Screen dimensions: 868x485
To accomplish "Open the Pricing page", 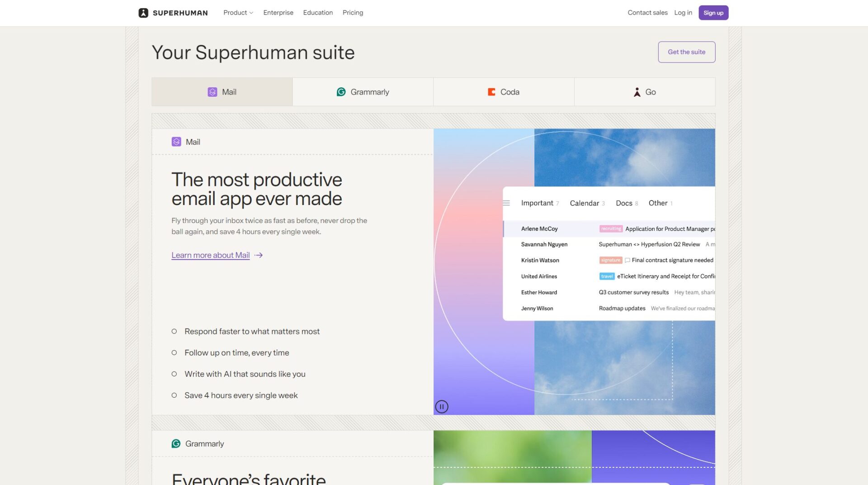I will pos(353,13).
